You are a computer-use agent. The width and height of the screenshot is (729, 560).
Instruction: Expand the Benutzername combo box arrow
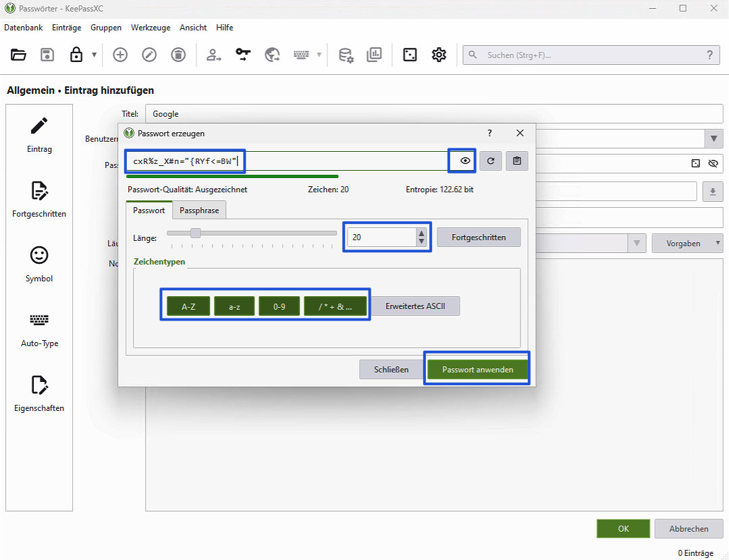click(713, 138)
